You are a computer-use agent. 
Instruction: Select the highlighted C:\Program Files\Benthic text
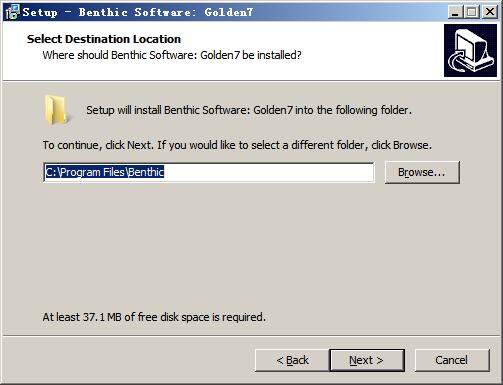105,172
